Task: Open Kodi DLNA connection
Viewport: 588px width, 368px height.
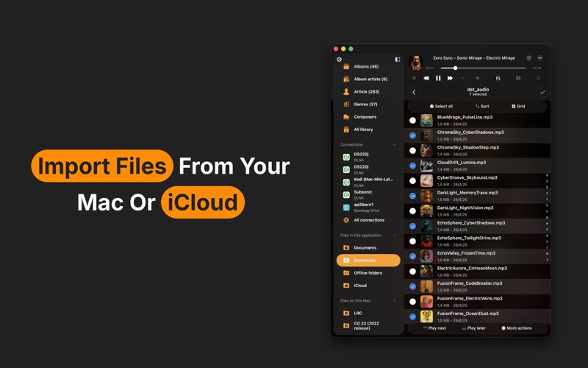Action: (x=368, y=182)
